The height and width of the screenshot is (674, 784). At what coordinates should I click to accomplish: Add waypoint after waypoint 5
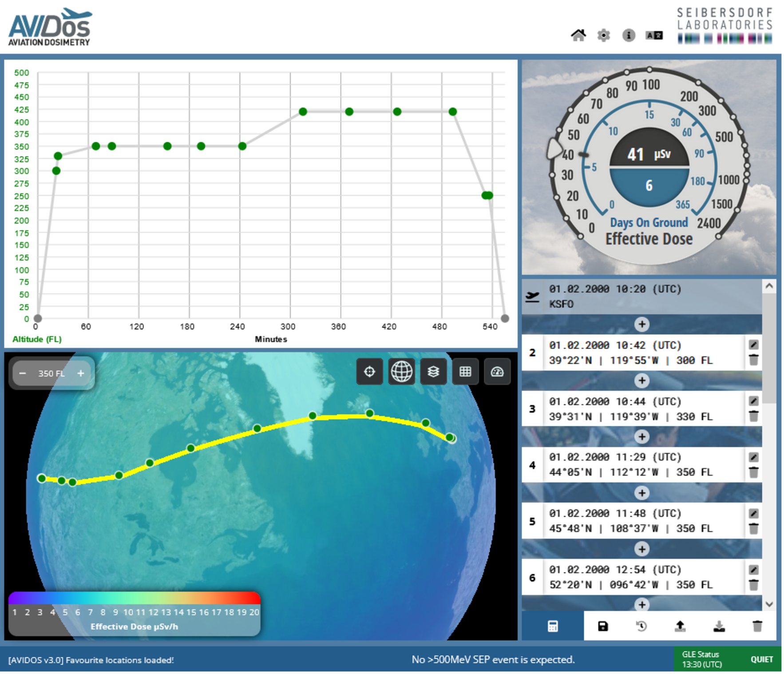pyautogui.click(x=641, y=549)
